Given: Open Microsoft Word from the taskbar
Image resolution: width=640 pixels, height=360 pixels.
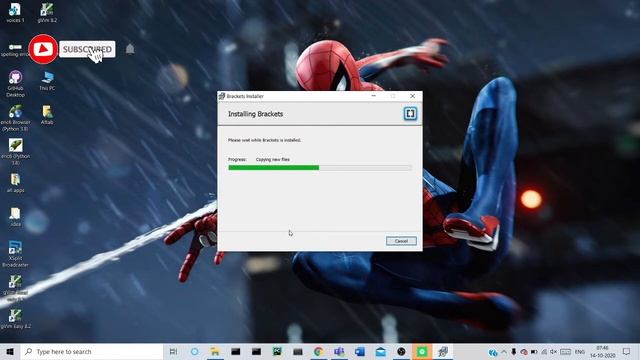Looking at the screenshot, I should (360, 351).
